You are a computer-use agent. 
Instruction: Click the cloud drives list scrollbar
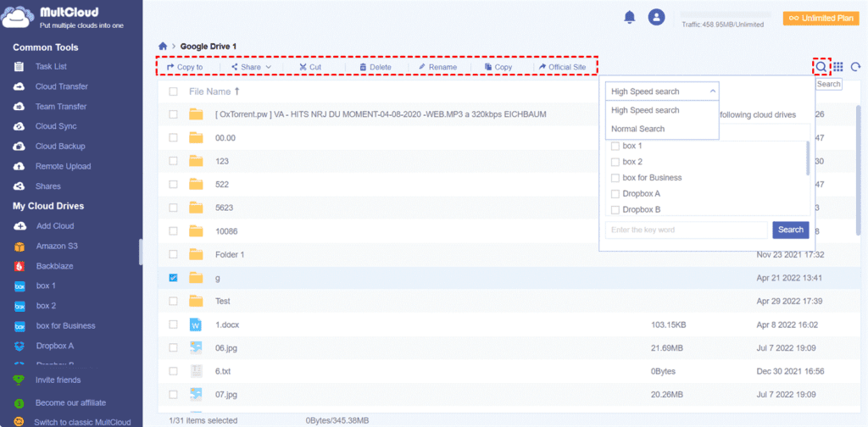[808, 157]
